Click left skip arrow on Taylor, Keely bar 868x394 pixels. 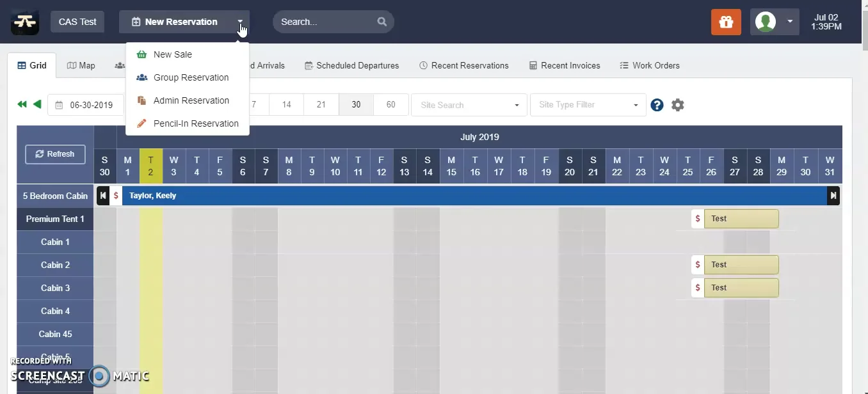(103, 196)
